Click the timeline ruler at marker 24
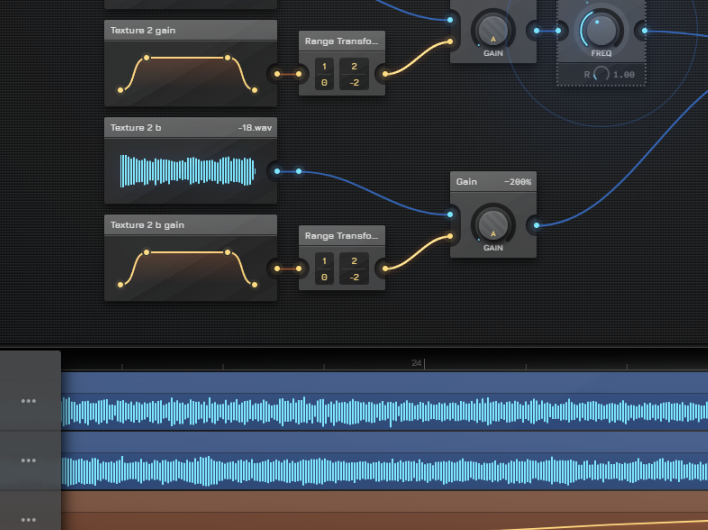Viewport: 708px width, 530px height. [x=417, y=363]
